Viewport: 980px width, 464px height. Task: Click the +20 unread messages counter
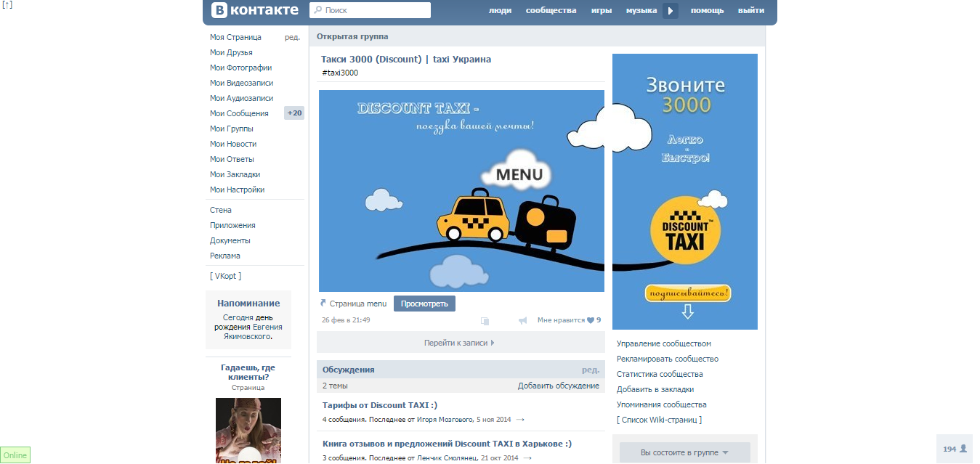click(294, 113)
